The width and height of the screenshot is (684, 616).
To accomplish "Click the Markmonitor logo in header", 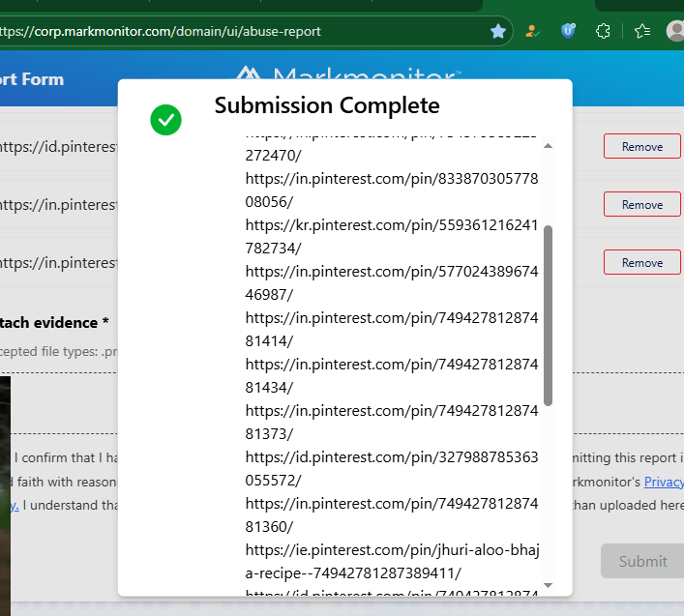I will pyautogui.click(x=349, y=73).
